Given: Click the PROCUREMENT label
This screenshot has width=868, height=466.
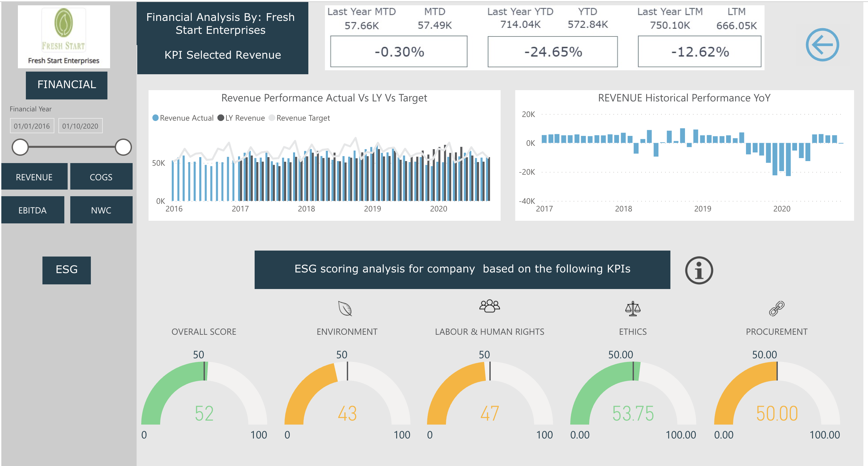Looking at the screenshot, I should (x=776, y=331).
